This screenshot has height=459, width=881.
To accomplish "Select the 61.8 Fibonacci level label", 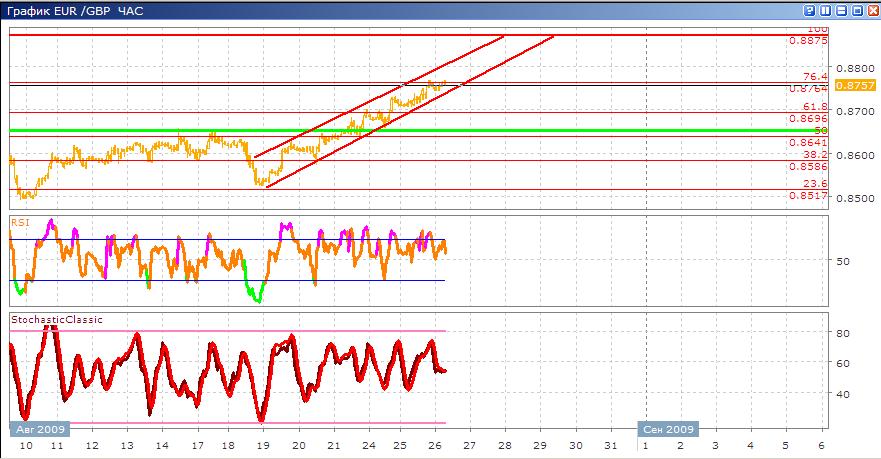I will (x=815, y=106).
